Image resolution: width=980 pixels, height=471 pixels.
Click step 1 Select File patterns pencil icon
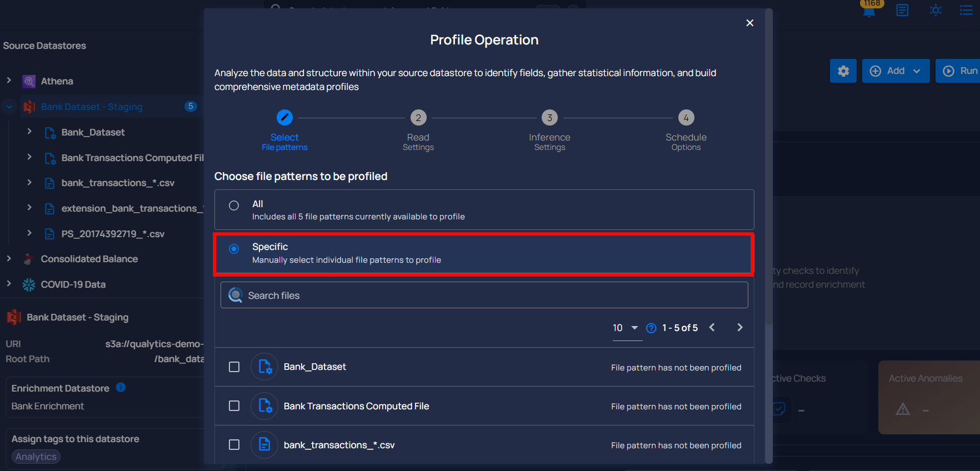click(284, 117)
